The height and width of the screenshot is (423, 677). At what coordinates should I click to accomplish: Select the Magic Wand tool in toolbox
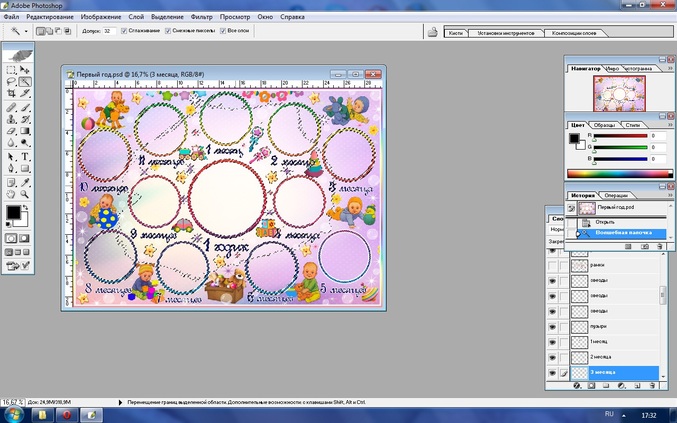point(25,82)
